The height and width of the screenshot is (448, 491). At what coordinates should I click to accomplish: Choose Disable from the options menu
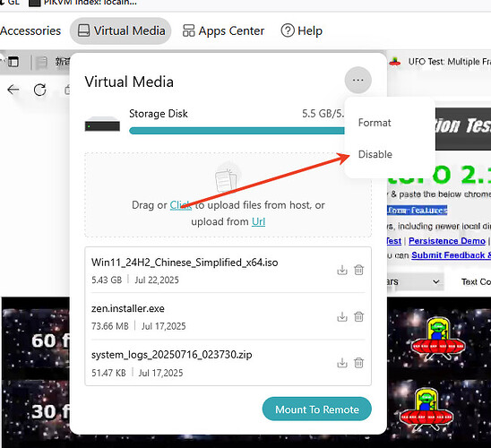tap(375, 154)
